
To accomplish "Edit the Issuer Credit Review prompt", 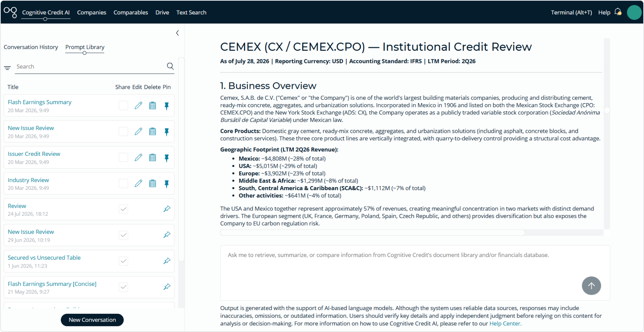I will click(138, 158).
